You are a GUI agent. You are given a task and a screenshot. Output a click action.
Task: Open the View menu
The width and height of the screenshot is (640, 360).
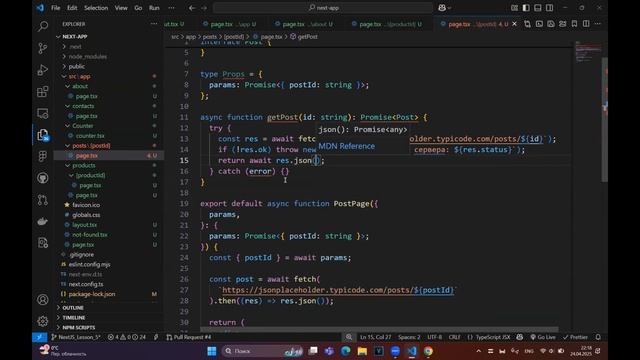click(121, 8)
